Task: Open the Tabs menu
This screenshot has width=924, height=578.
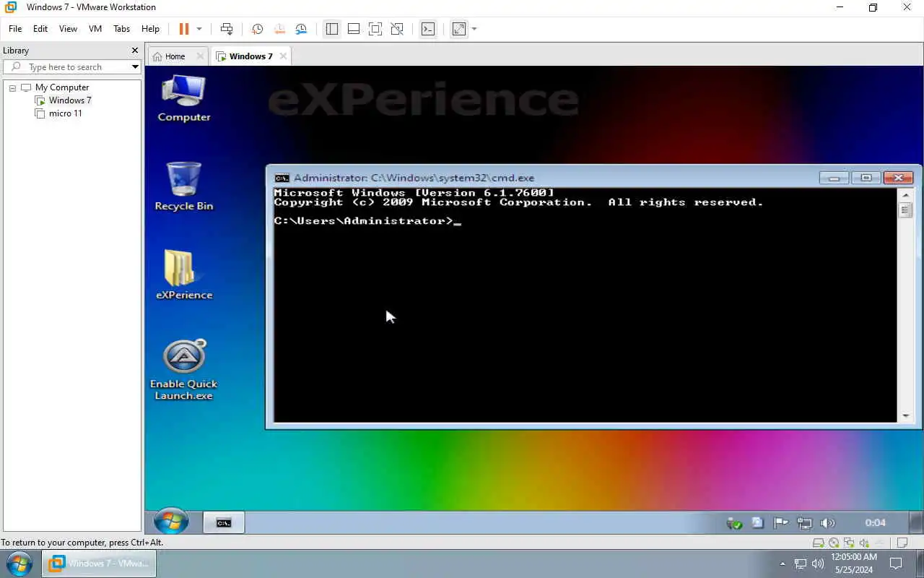Action: pos(121,29)
